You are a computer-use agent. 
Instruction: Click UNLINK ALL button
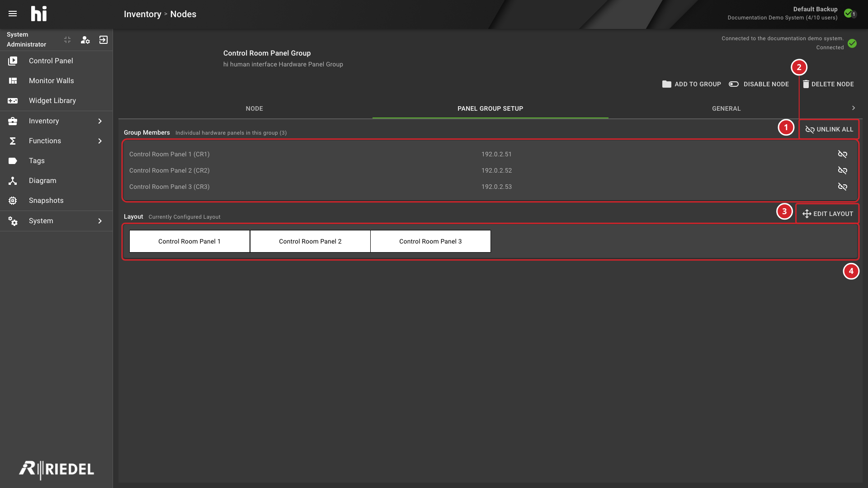pyautogui.click(x=829, y=129)
